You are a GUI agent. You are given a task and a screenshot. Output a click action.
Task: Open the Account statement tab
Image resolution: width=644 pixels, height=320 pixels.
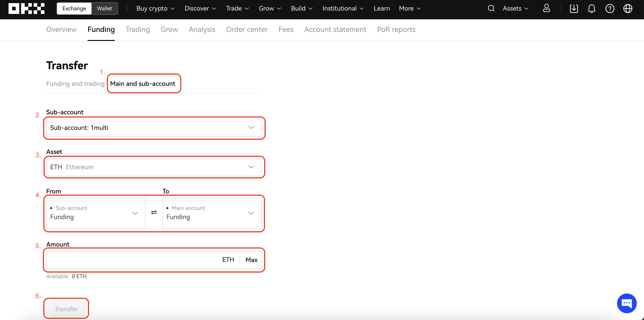(x=335, y=29)
